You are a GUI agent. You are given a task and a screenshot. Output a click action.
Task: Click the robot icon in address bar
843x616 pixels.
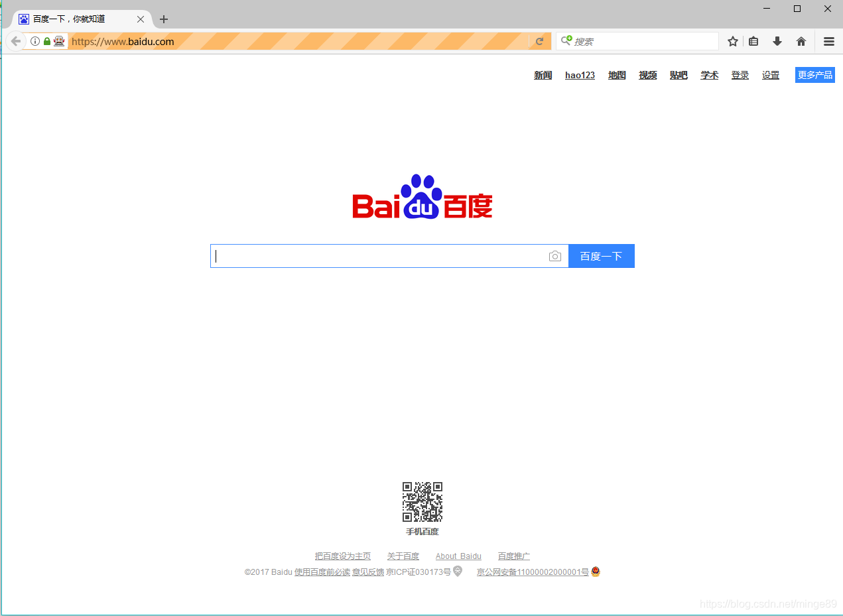click(x=59, y=41)
